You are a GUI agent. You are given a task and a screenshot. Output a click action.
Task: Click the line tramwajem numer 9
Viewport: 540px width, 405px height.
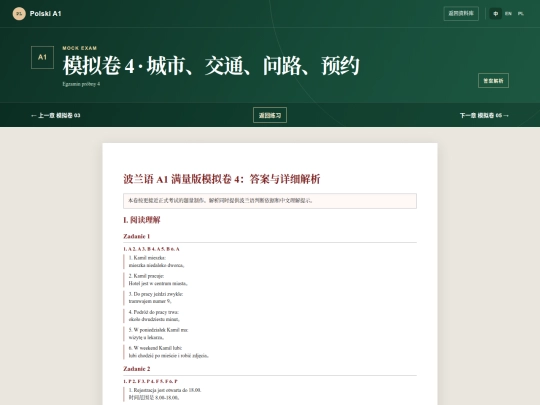coord(150,301)
